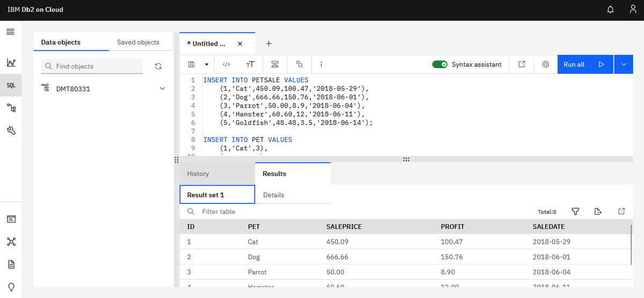Click line 8 INSERT INTO PET statement
Viewport: 644px width, 298px height.
tap(247, 140)
